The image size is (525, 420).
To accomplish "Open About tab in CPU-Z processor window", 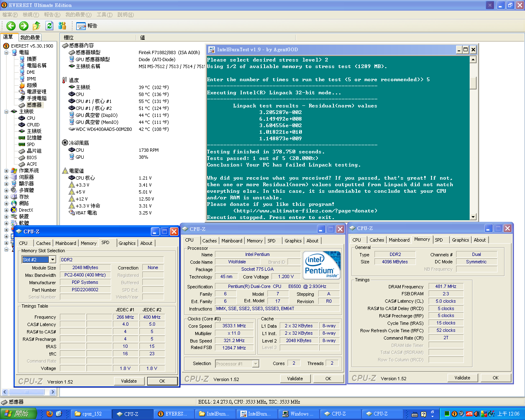I will click(x=313, y=241).
